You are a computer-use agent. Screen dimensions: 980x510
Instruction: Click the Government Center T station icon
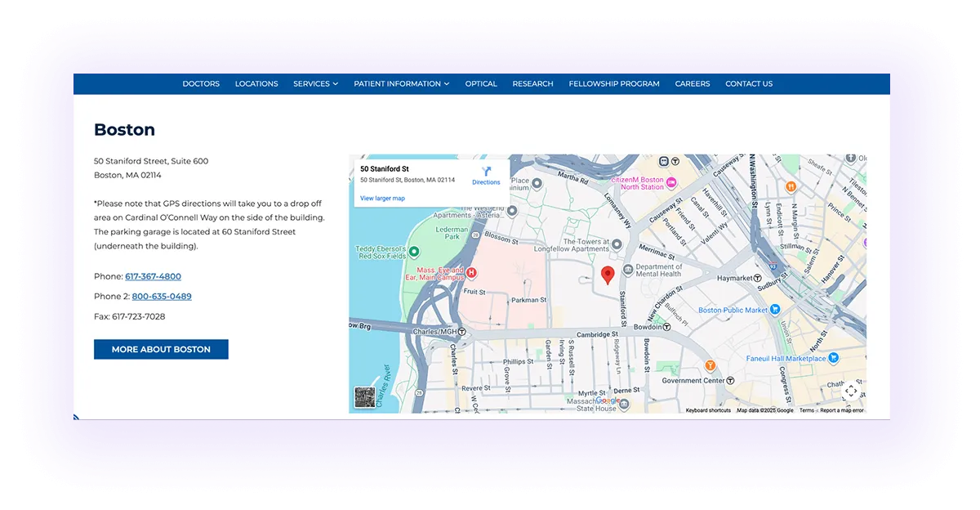tap(730, 380)
